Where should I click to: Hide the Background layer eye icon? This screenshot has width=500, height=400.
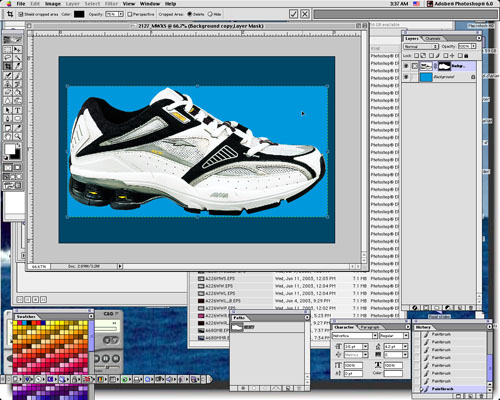click(x=406, y=77)
